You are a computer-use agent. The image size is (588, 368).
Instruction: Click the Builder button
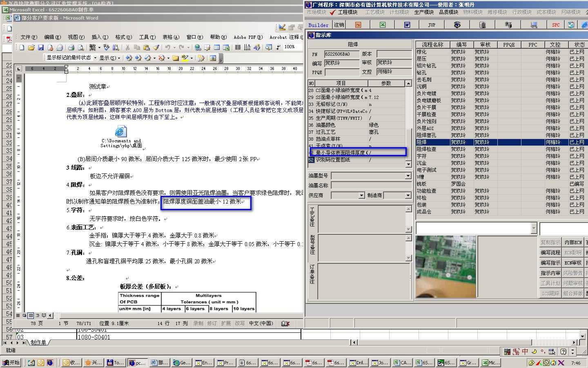[318, 25]
